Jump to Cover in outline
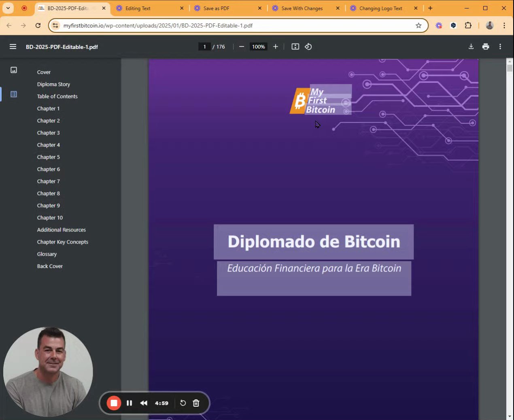Viewport: 514px width, 420px height. [x=44, y=72]
